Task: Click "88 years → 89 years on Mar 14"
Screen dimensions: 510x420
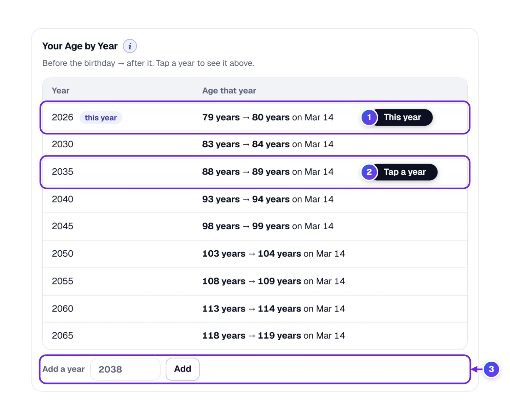Action: pyautogui.click(x=268, y=172)
